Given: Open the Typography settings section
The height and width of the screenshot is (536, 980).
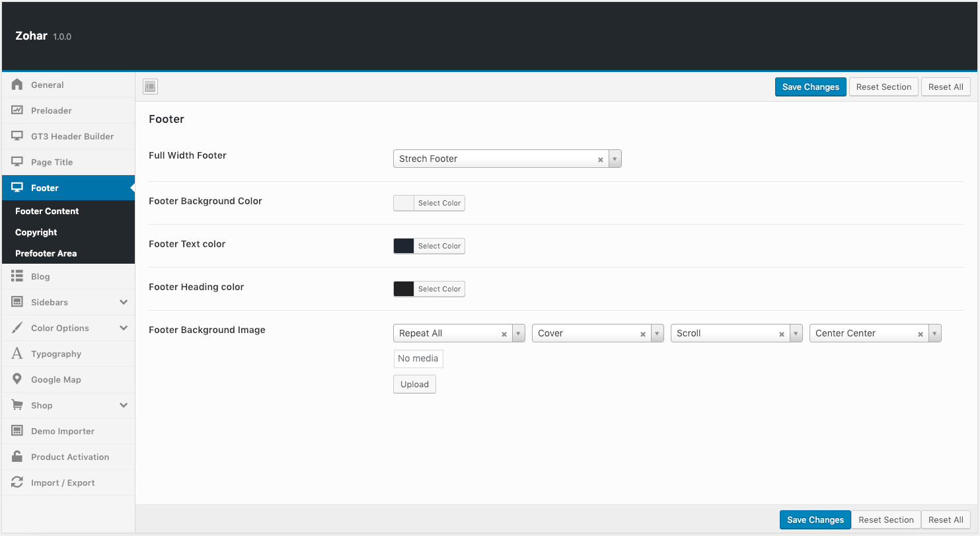Looking at the screenshot, I should [68, 354].
